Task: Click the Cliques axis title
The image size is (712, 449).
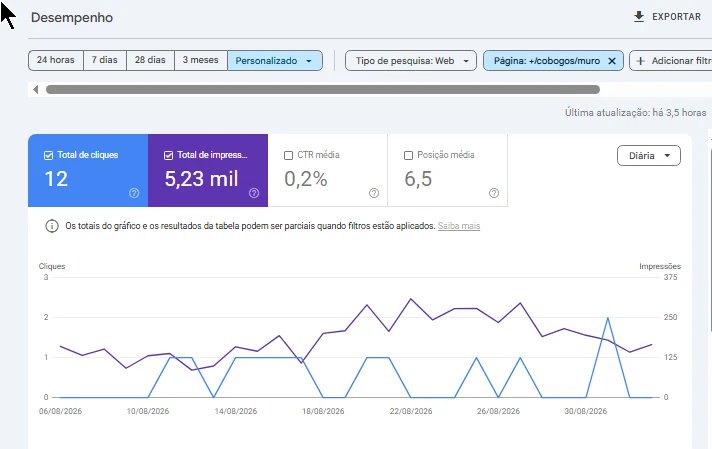Action: coord(52,266)
